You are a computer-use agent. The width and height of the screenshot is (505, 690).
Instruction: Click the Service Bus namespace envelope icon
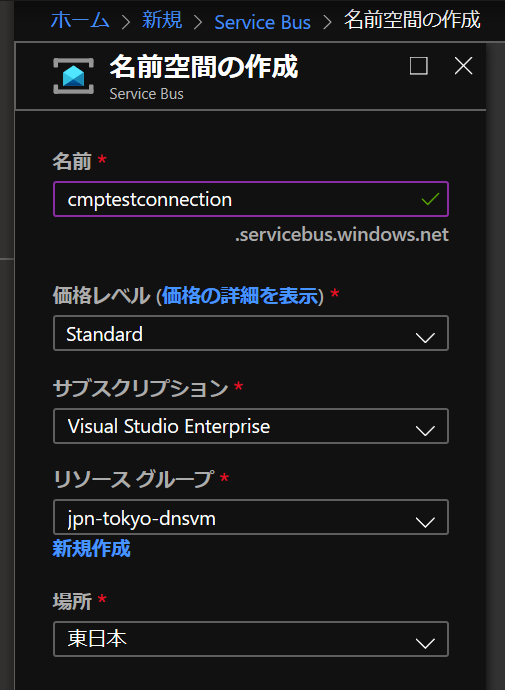[73, 76]
